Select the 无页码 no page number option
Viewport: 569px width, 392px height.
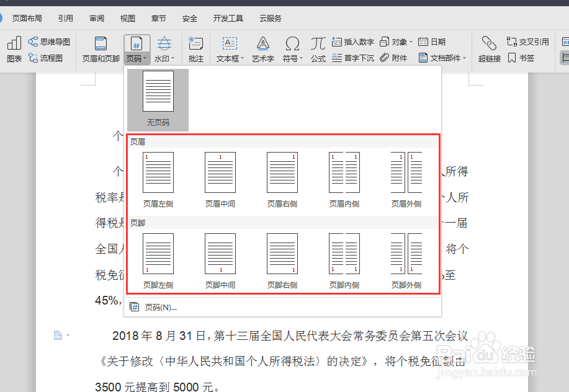158,100
